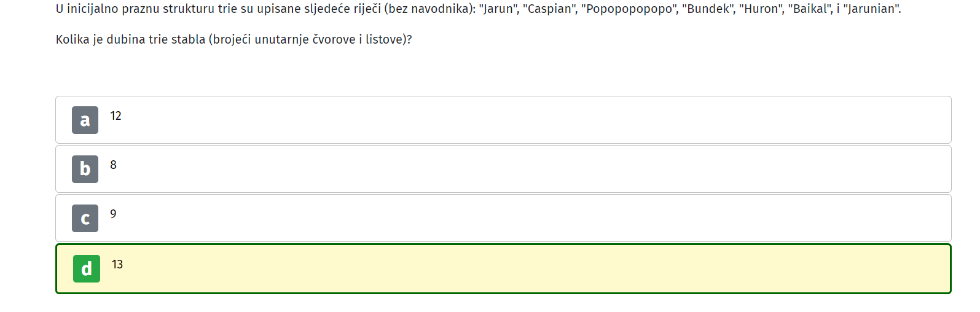Click the number 9 text
Screen dimensions: 980x312
pos(113,214)
